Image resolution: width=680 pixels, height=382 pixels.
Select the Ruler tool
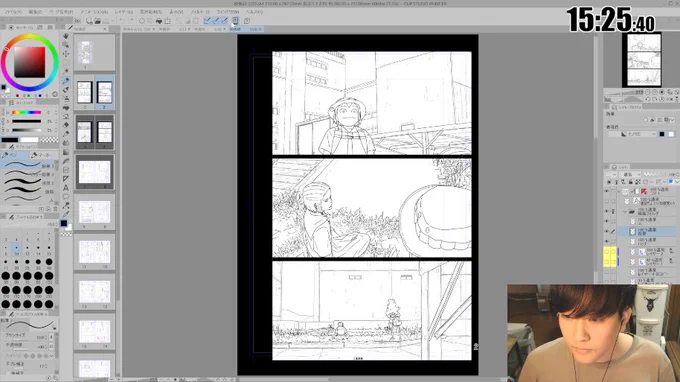(x=65, y=179)
